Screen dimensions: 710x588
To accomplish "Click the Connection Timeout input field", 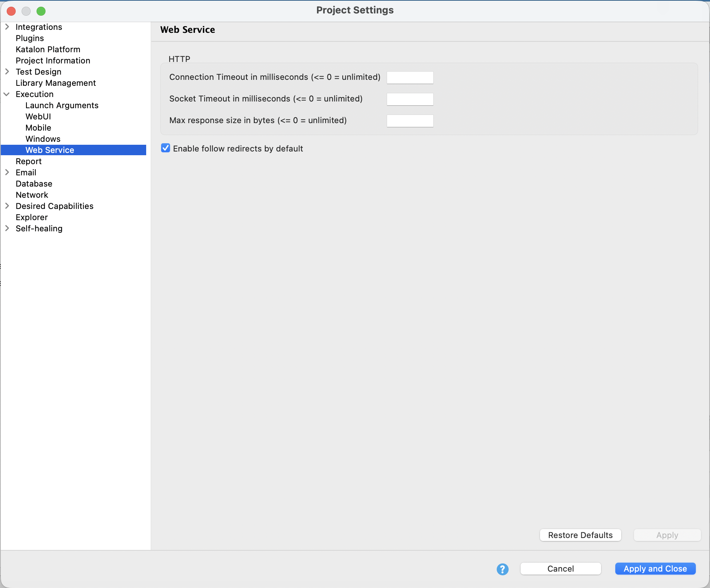I will point(409,77).
